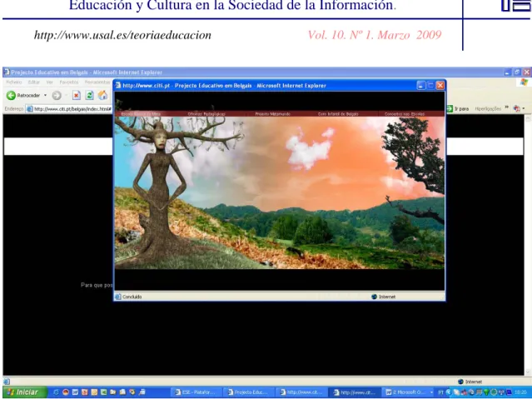Click the 'Para que pos' text in main page
The width and height of the screenshot is (532, 399).
pyautogui.click(x=97, y=285)
